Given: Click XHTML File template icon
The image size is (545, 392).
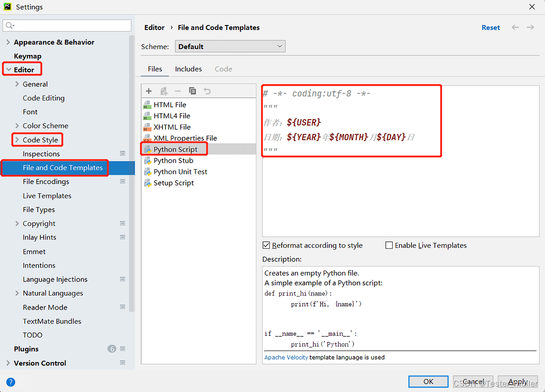Looking at the screenshot, I should 147,127.
